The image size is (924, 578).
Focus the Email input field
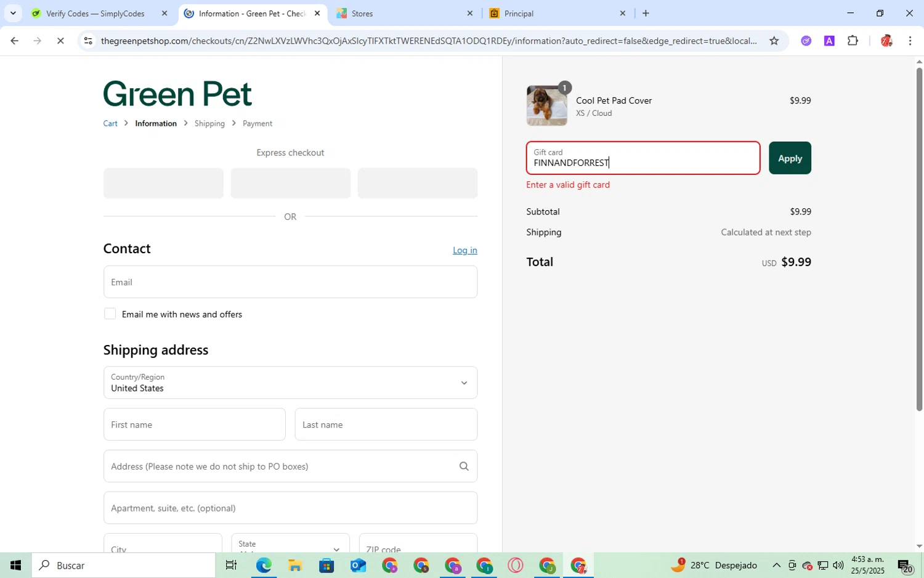290,282
